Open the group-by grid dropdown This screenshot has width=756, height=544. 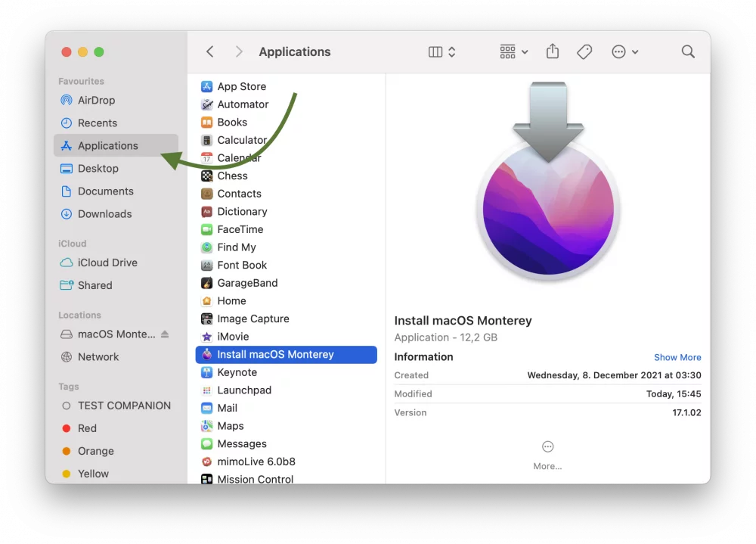pyautogui.click(x=513, y=51)
